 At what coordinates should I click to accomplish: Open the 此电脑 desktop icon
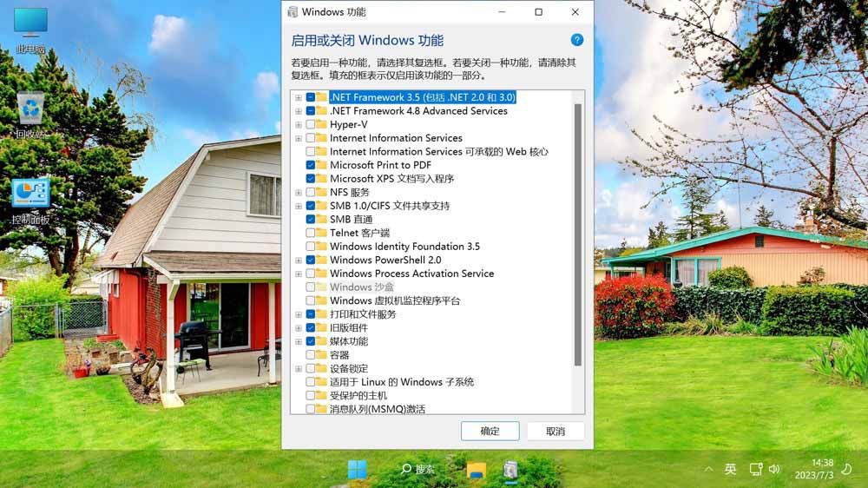(x=30, y=30)
